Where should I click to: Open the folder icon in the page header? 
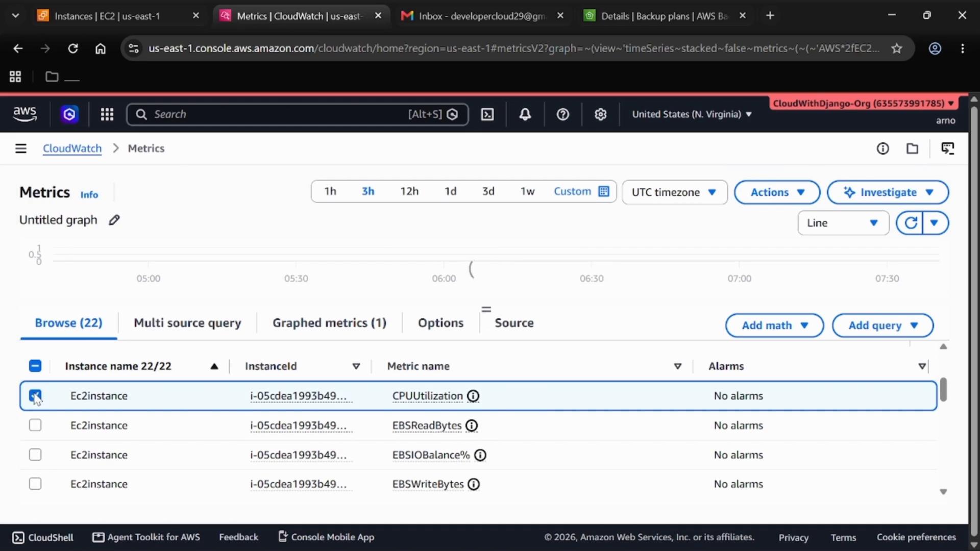click(912, 148)
